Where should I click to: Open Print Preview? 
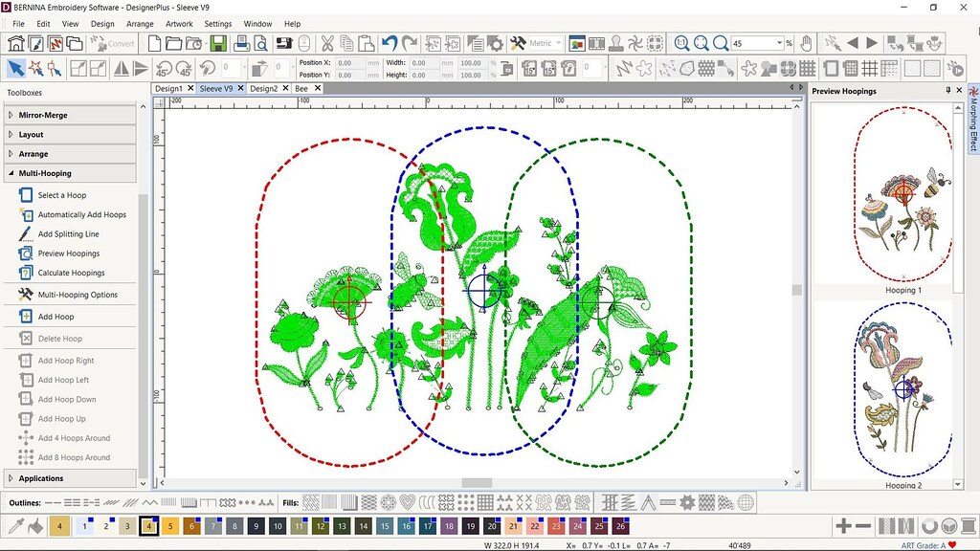point(258,43)
